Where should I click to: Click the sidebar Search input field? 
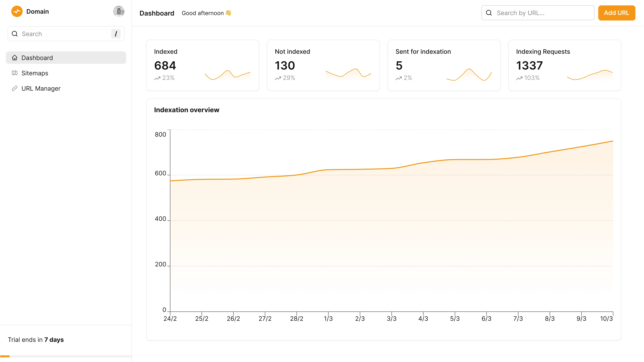point(66,34)
